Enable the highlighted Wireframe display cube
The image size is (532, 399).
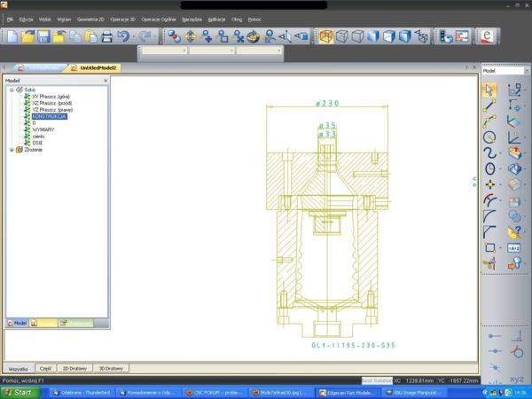325,36
